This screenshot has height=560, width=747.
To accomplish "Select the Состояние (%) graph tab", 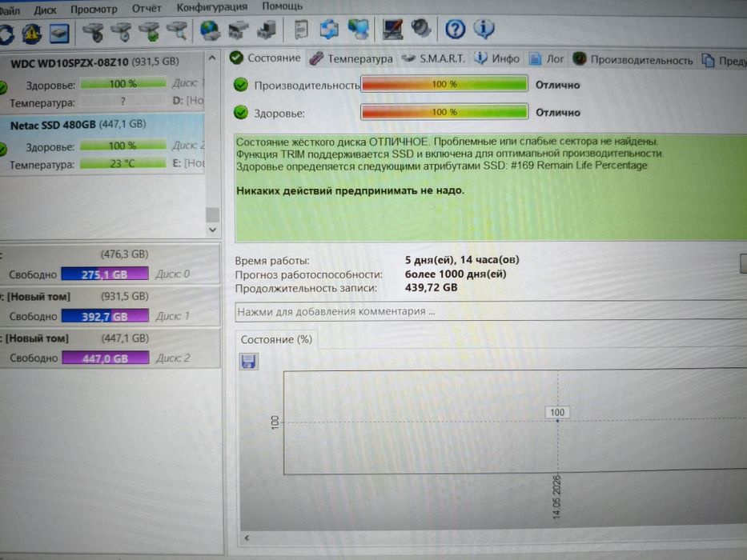I will click(x=276, y=339).
